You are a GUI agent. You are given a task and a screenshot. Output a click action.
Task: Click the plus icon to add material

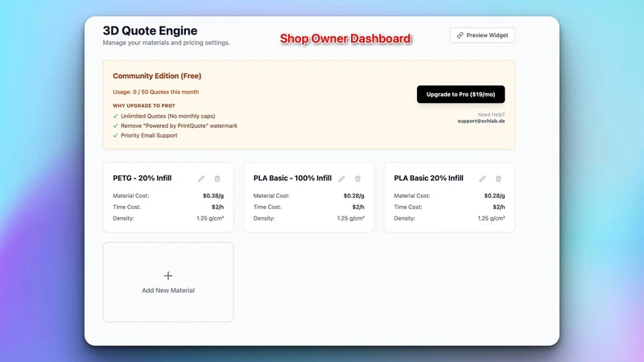[168, 275]
